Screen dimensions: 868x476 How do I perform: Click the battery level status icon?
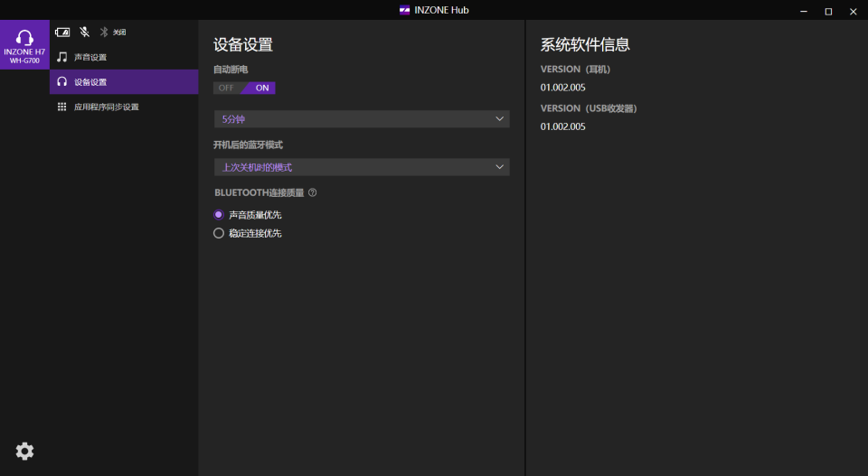(x=62, y=33)
